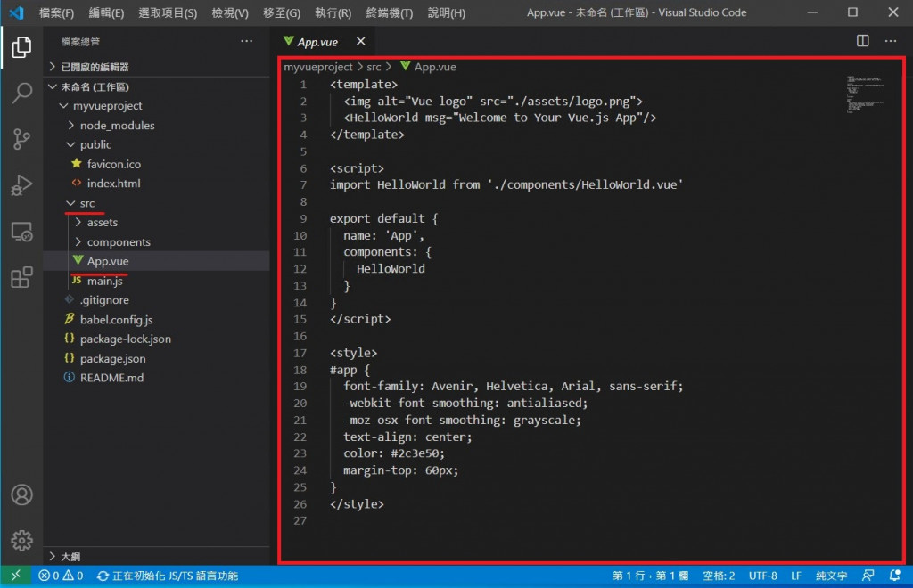913x588 pixels.
Task: Open the 檢視(V) menu
Action: pyautogui.click(x=230, y=12)
